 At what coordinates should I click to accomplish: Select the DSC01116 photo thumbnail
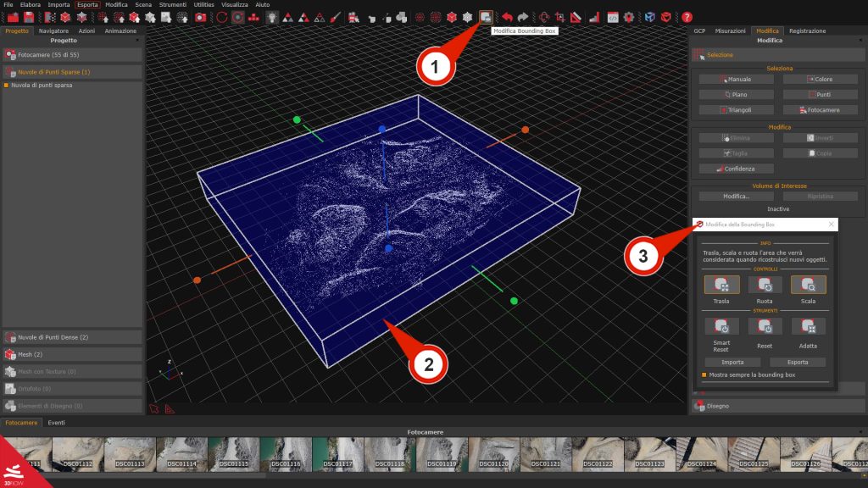tap(287, 454)
